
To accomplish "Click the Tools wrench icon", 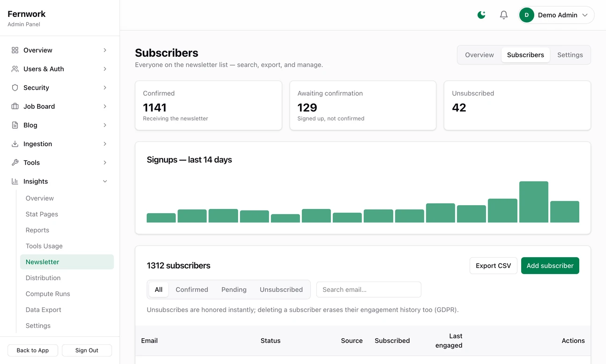I will (15, 163).
